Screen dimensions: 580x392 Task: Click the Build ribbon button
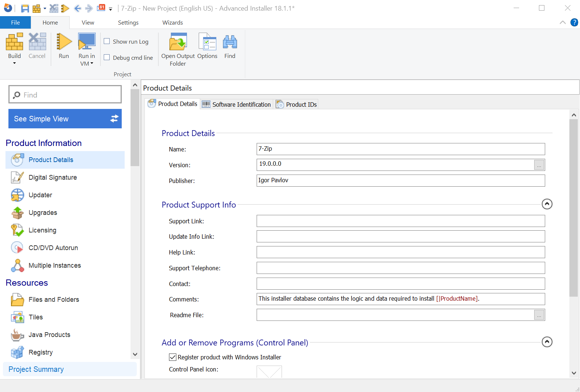click(x=15, y=45)
